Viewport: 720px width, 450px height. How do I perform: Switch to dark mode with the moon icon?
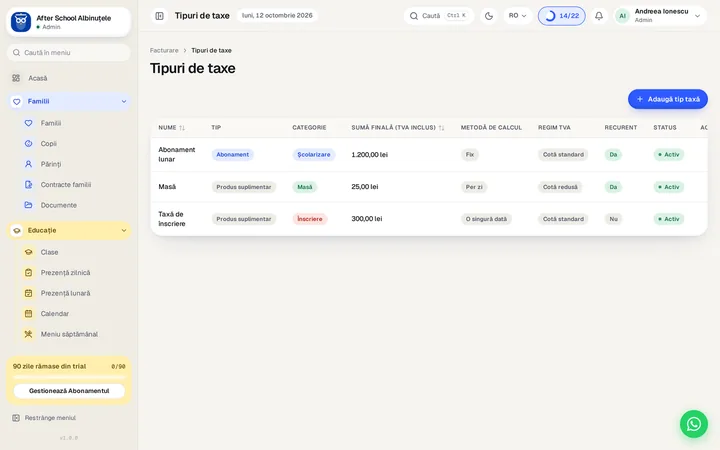click(489, 16)
